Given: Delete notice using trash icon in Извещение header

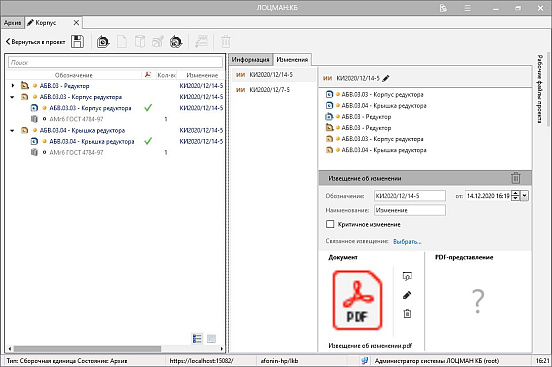Looking at the screenshot, I should [x=516, y=178].
